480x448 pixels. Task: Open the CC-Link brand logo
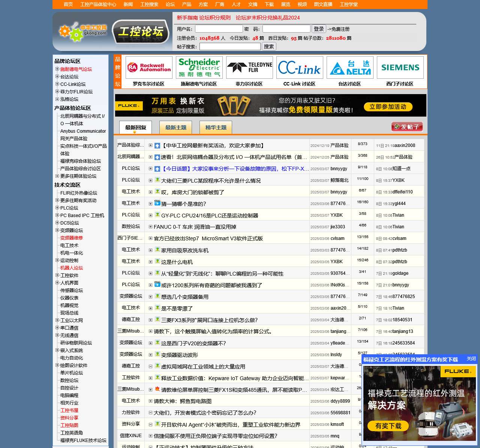coord(300,67)
